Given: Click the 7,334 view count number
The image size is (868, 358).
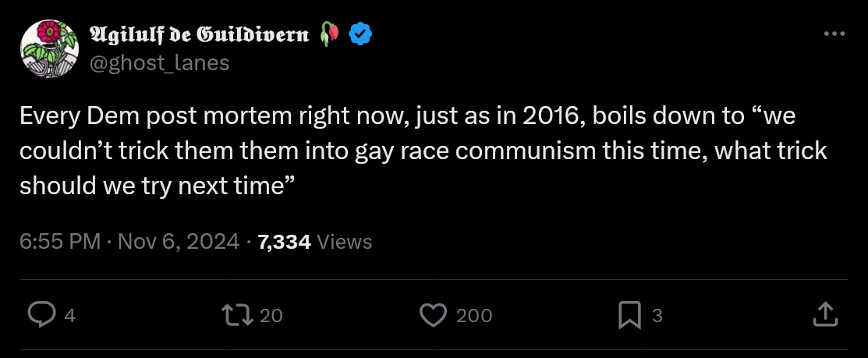Looking at the screenshot, I should point(284,242).
